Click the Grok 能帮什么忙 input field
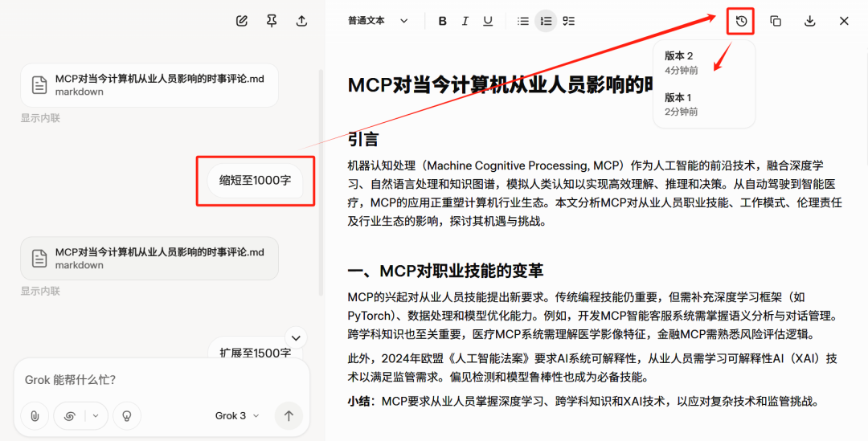The image size is (868, 441). 161,380
